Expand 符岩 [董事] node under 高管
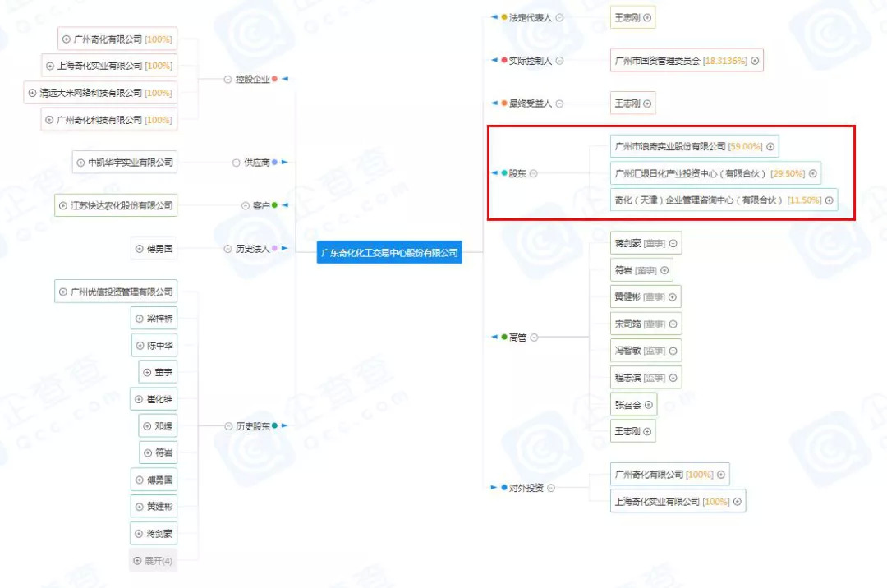Screen dimensions: 887x588 [x=664, y=270]
